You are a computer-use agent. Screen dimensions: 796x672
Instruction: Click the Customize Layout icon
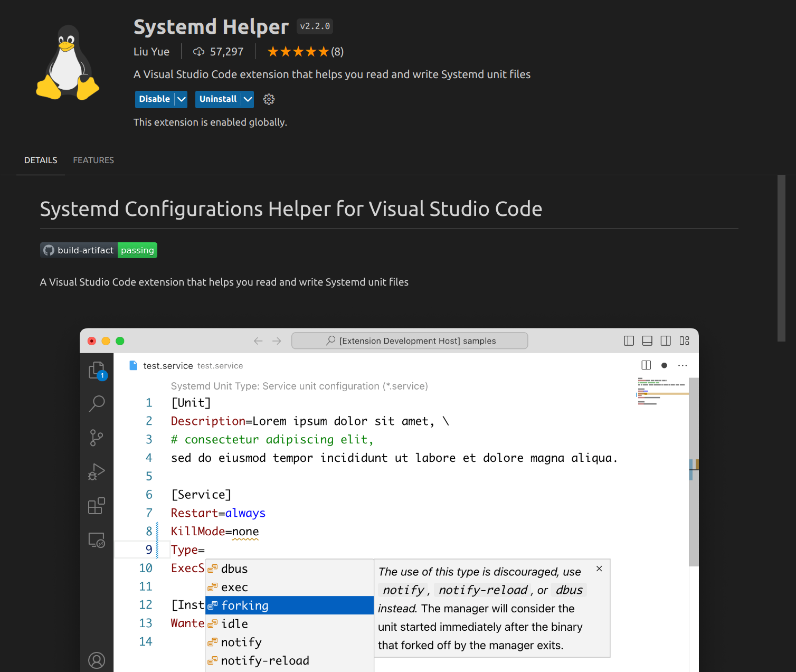(684, 340)
